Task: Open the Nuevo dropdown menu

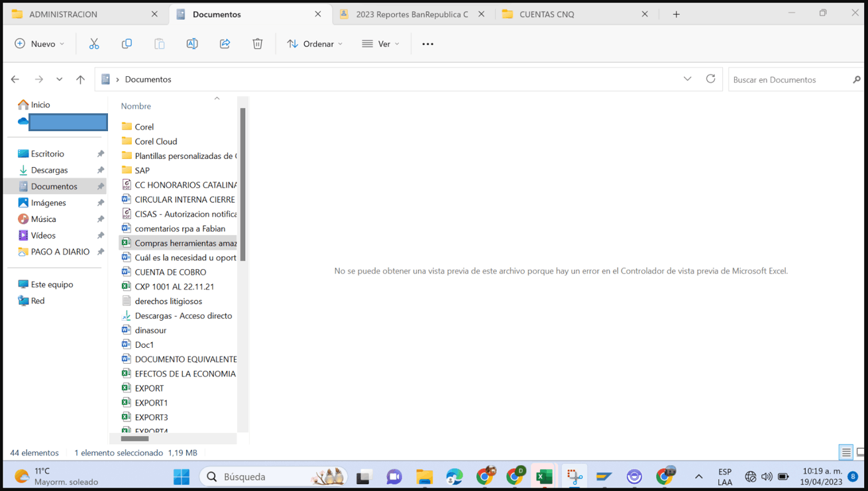Action: pos(40,44)
